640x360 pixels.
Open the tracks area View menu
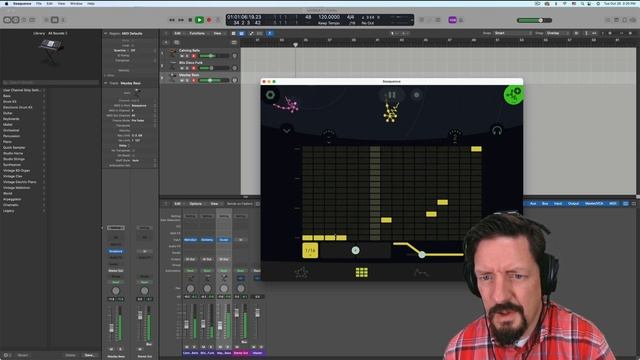[x=218, y=33]
